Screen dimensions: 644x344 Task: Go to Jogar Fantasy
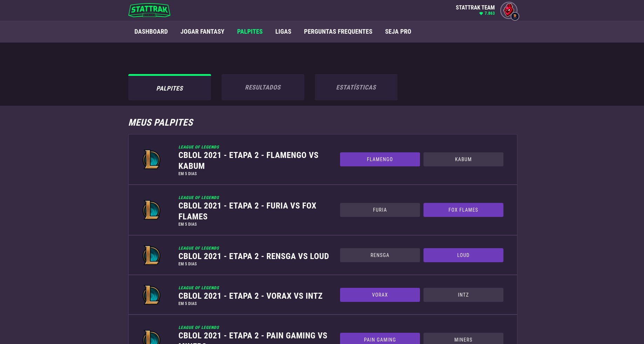click(x=202, y=32)
